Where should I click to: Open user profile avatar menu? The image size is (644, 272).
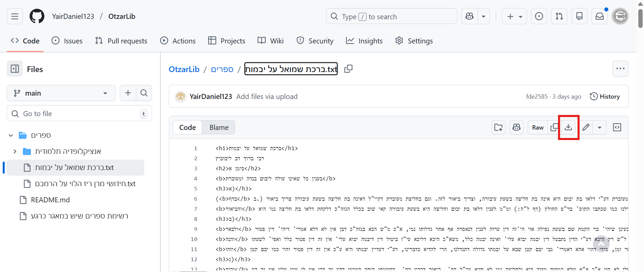(x=620, y=16)
